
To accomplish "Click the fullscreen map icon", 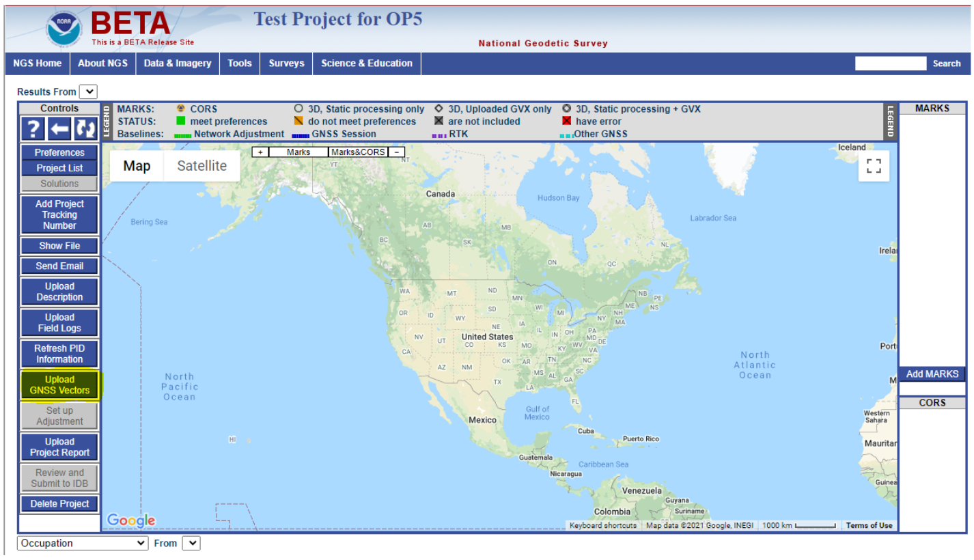I will (x=874, y=166).
